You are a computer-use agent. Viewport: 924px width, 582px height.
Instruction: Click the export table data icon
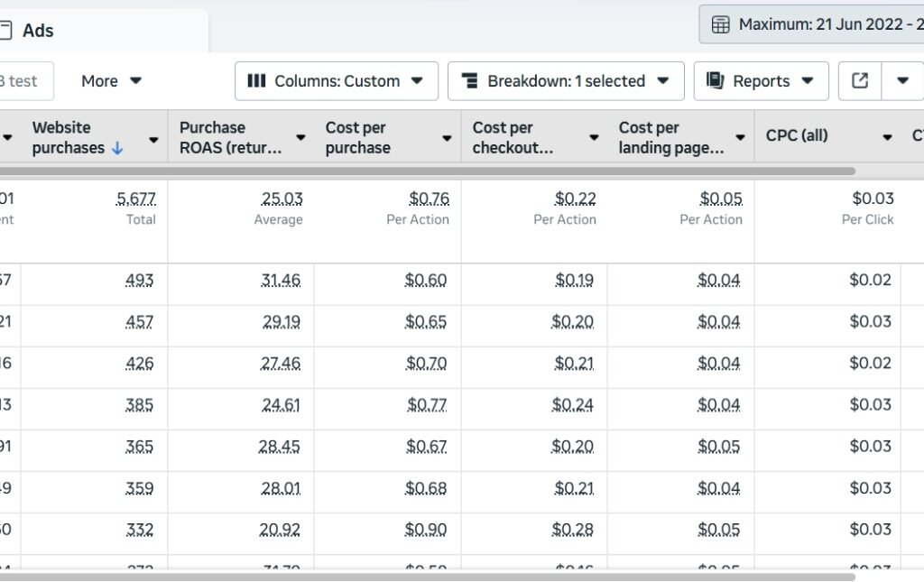pos(860,81)
